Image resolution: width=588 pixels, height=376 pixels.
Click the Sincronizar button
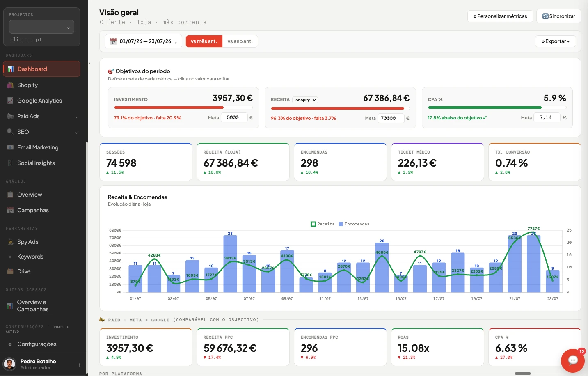[558, 16]
